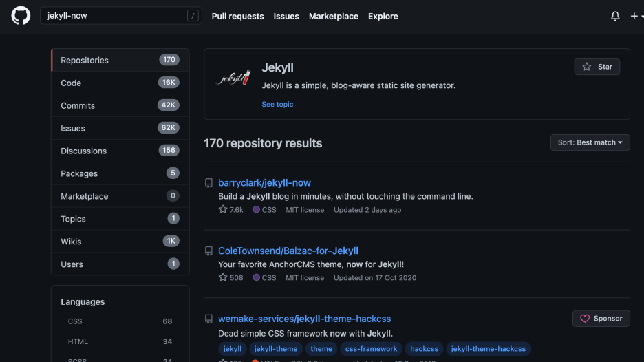Click the Jekyll topic title
This screenshot has height=362, width=644.
click(278, 67)
